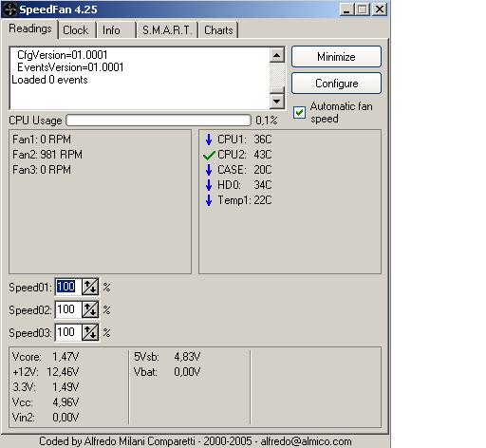Click the '+12V: 12,46V' voltage reading
Screen dimensions: 486x448
coord(46,372)
